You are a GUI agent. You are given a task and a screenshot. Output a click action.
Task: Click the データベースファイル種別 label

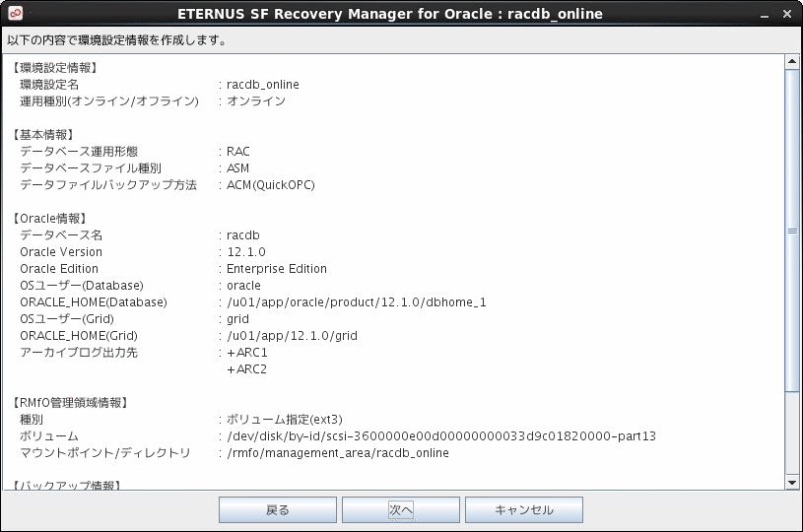pyautogui.click(x=91, y=167)
